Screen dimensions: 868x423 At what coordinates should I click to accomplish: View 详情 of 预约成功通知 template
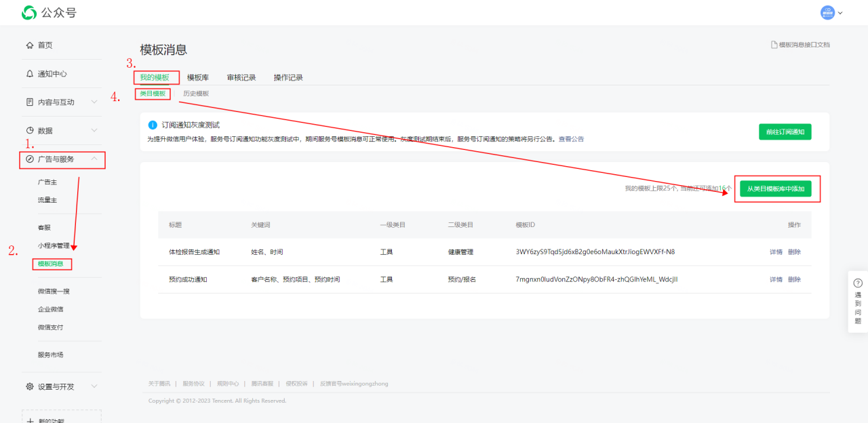(x=776, y=279)
